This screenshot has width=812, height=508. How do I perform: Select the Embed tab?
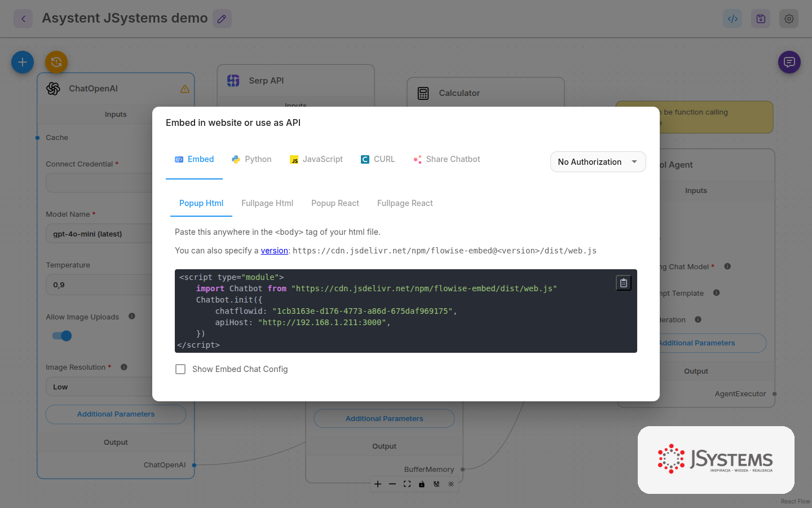coord(194,159)
